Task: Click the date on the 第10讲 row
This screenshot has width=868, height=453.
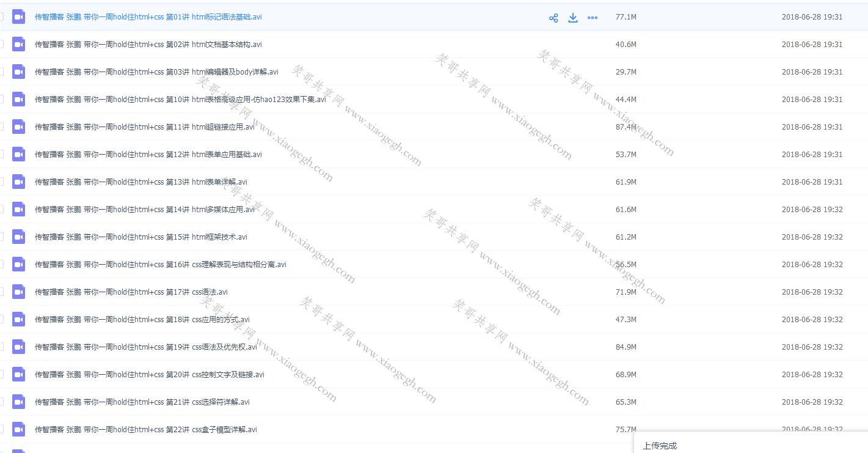Action: pos(812,100)
